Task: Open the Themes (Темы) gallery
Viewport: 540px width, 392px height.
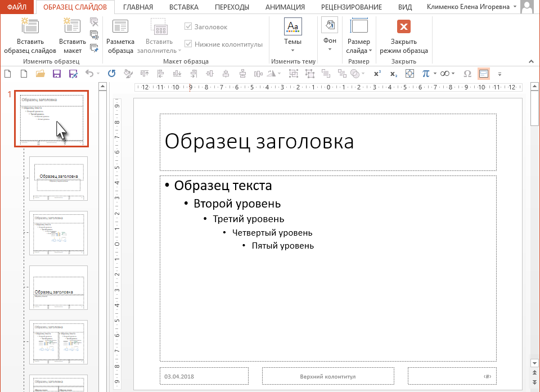Action: point(292,36)
